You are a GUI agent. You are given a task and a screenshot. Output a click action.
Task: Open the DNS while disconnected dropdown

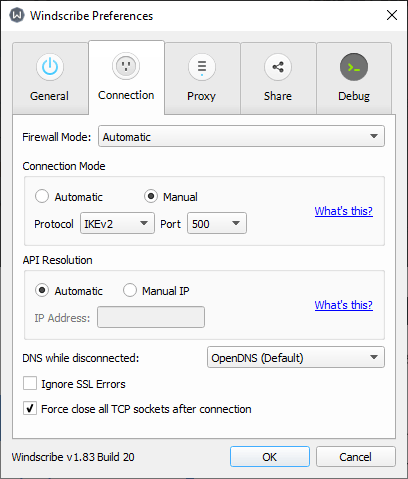click(x=296, y=357)
